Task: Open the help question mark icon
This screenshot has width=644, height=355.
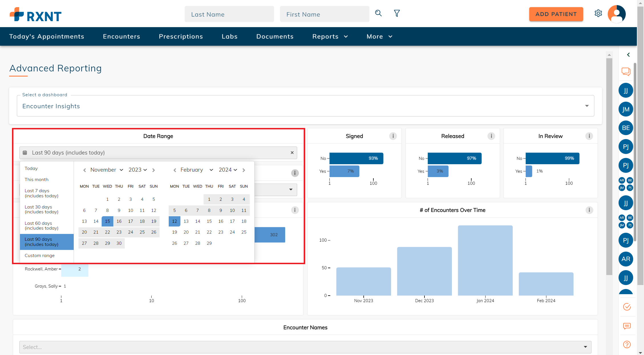Action: (627, 344)
